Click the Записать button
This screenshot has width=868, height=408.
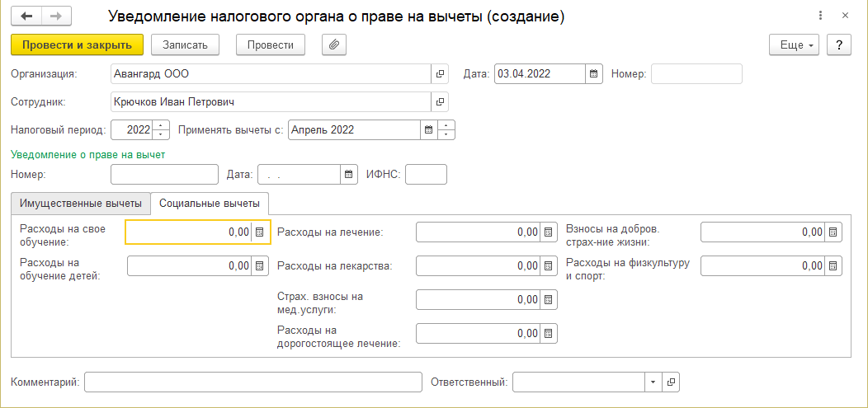(x=190, y=45)
